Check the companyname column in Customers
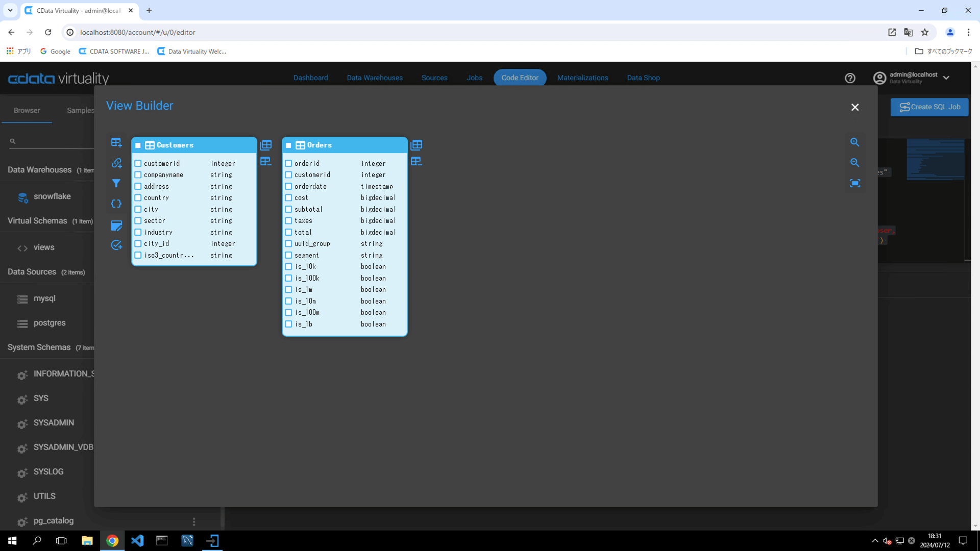 coord(138,175)
